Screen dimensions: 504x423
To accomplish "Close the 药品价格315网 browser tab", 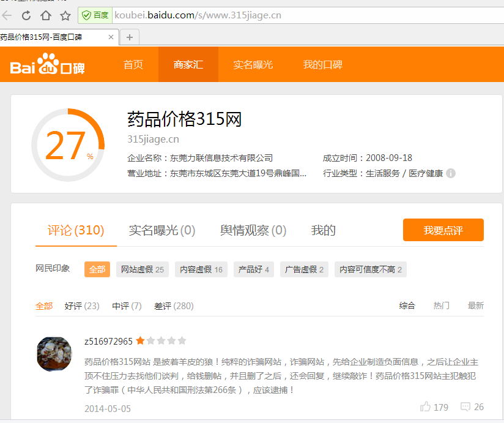I will [111, 37].
